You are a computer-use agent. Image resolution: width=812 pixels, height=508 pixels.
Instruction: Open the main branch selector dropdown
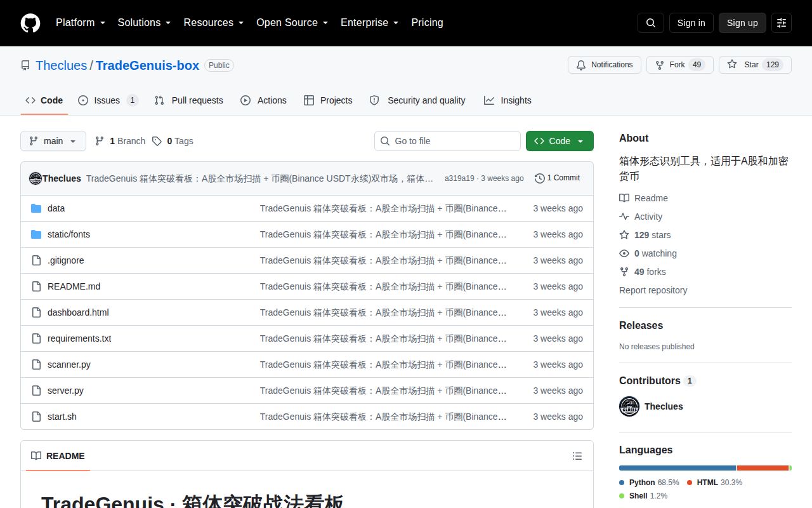(53, 141)
